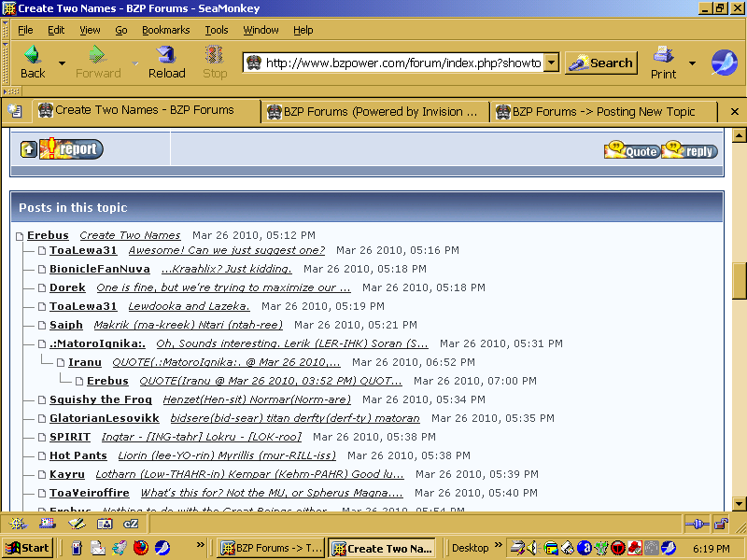Viewport: 747px width, 560px height.
Task: Open 'Awesome! Can we just suggest one?' post
Action: click(227, 250)
